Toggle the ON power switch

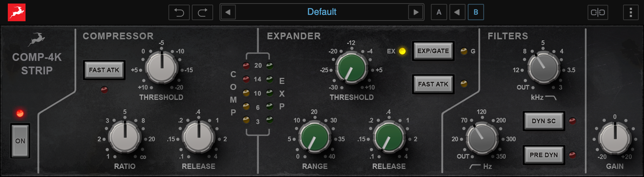(x=20, y=141)
